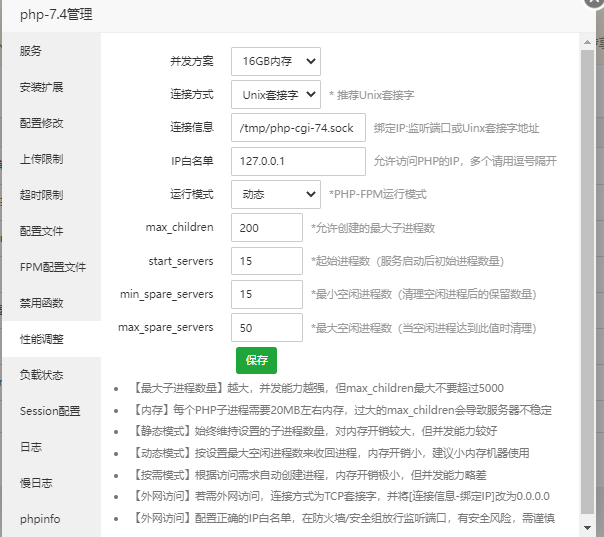Go to the Session配置 tab
This screenshot has height=537, width=604.
click(x=50, y=411)
